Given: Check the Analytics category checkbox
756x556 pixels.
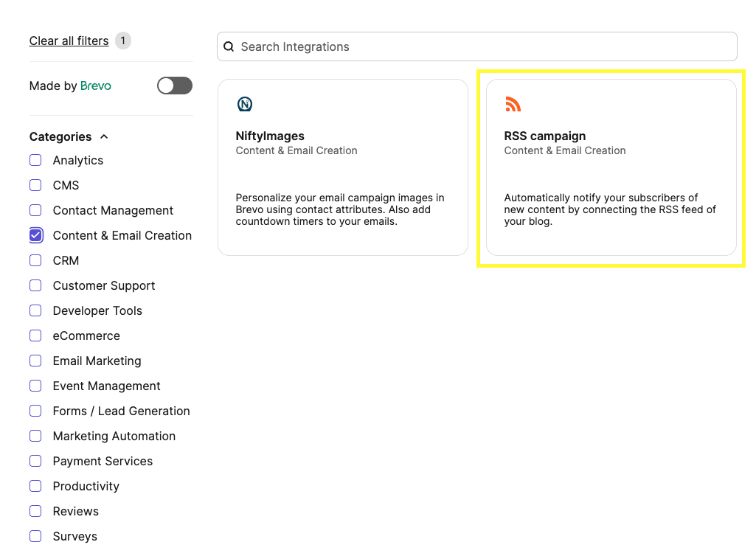Looking at the screenshot, I should [x=35, y=160].
